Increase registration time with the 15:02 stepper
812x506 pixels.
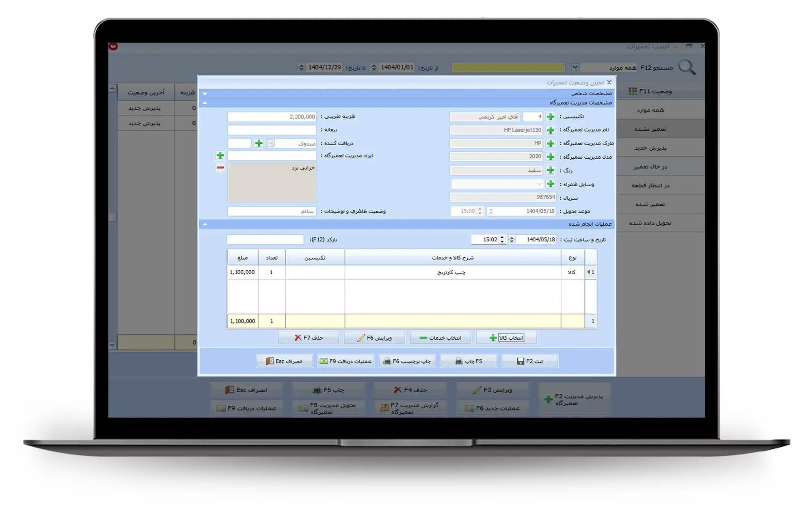pyautogui.click(x=502, y=237)
